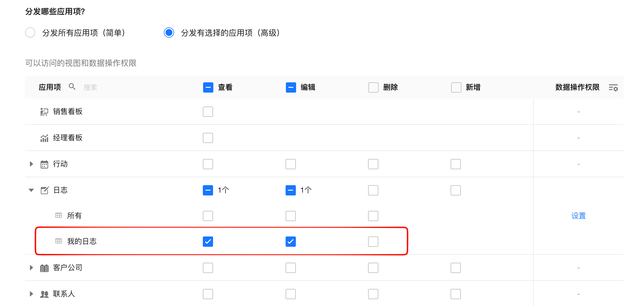
Task: Click the 经理看板 chart icon
Action: point(44,138)
